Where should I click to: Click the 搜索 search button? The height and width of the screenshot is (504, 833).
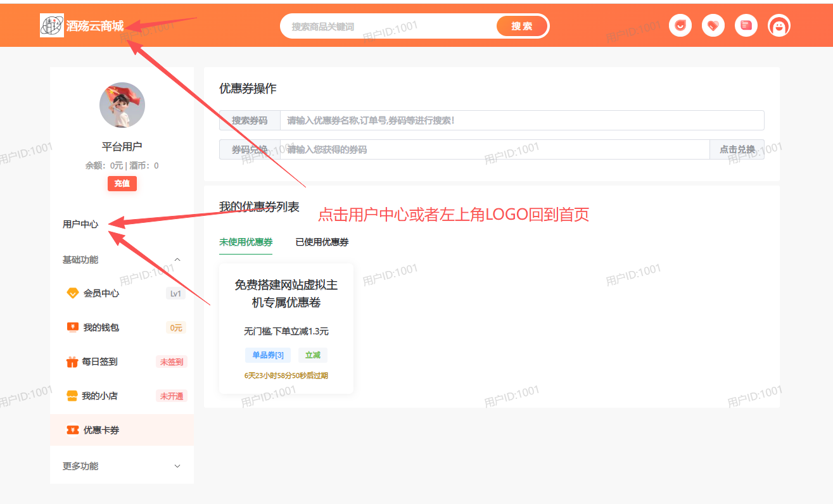click(522, 26)
